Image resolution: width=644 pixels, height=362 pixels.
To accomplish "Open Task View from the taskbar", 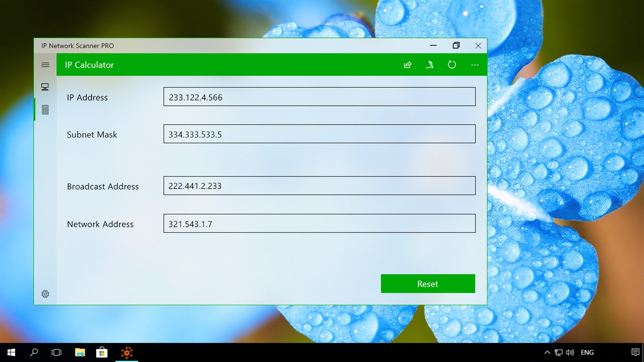I will 56,352.
